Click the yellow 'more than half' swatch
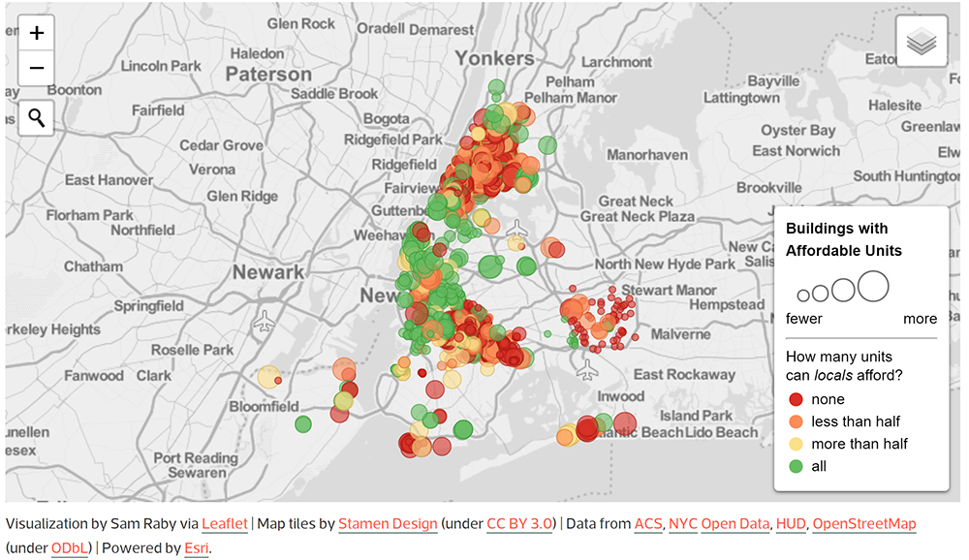This screenshot has height=560, width=969. pos(796,444)
